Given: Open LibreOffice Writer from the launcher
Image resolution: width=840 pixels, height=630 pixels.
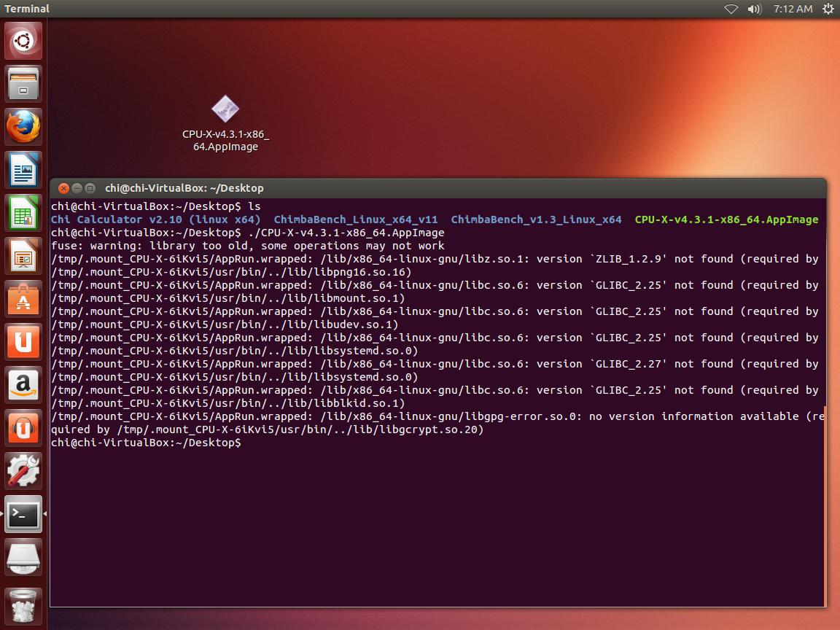Looking at the screenshot, I should [23, 170].
